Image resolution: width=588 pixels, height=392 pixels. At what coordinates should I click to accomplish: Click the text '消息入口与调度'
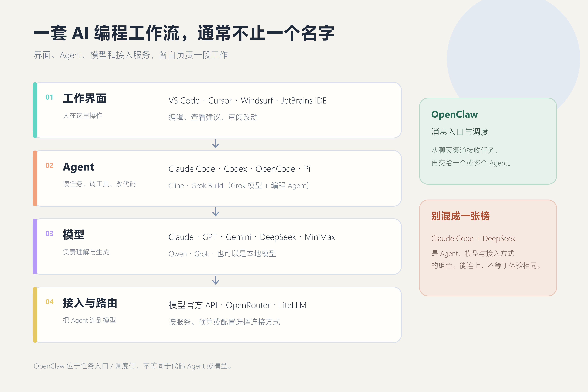(x=460, y=132)
